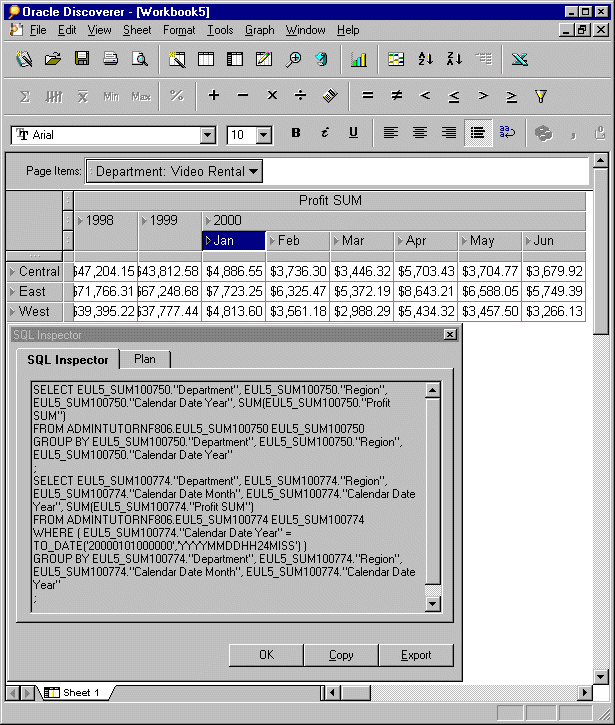
Task: Select the Sheet 1 worksheet tab
Action: click(77, 692)
